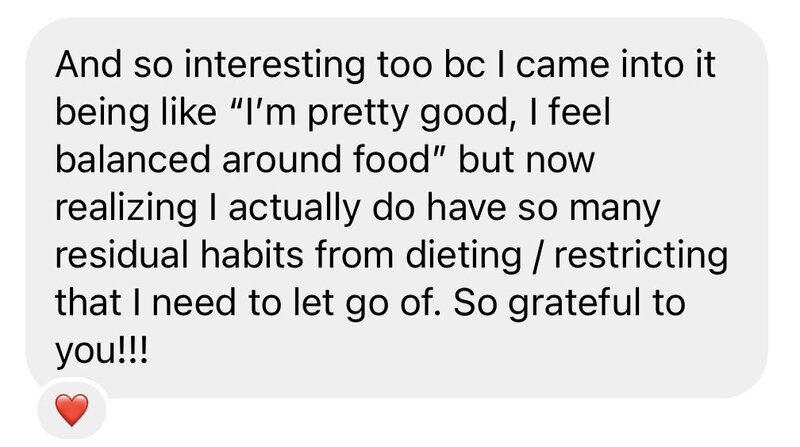Click the slash between dieting and restricting
The height and width of the screenshot is (447, 800).
tap(538, 255)
